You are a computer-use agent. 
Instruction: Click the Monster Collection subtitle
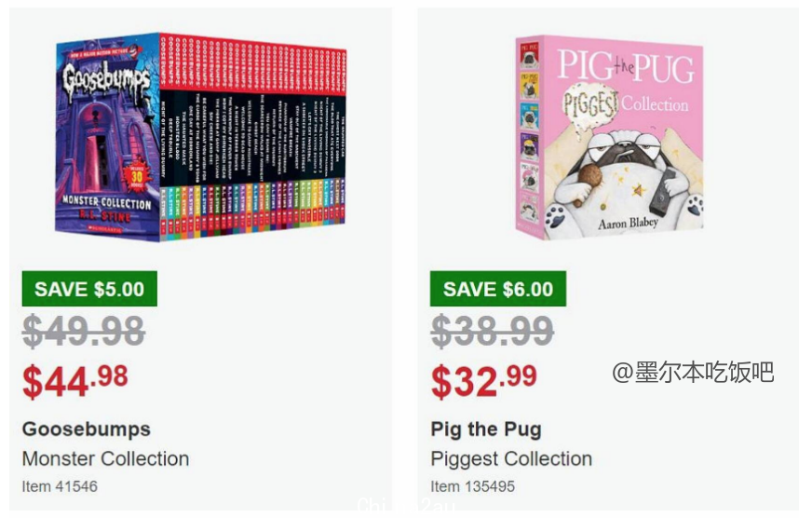click(x=105, y=458)
